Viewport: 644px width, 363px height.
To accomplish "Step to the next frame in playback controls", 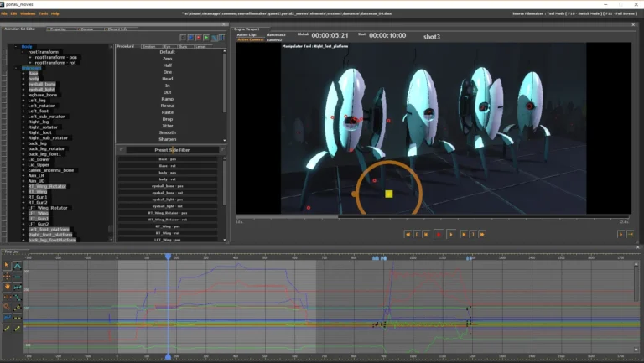I will [x=464, y=235].
